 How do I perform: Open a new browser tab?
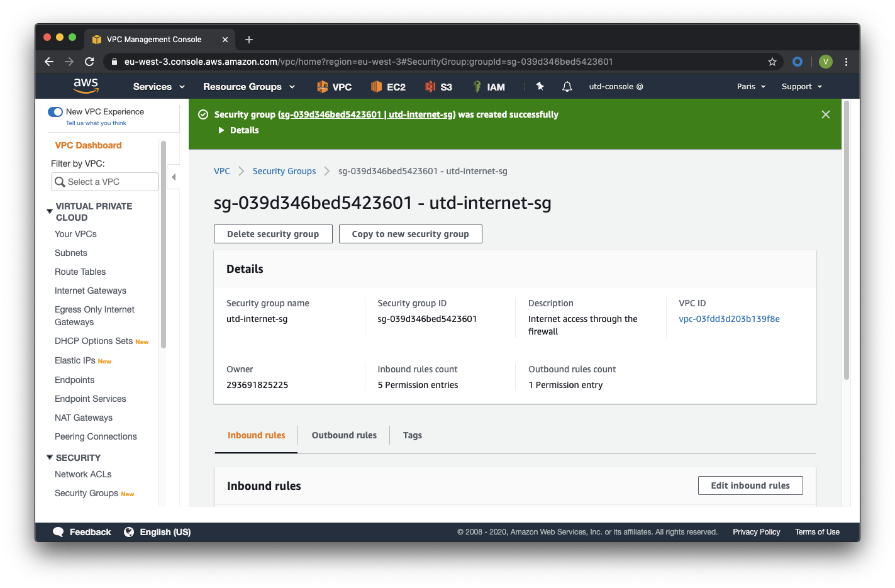249,40
